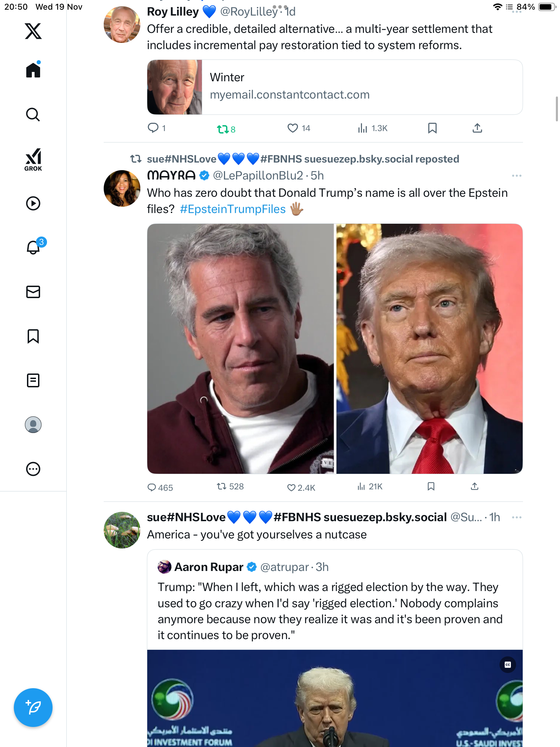Bookmark the MAYRA Epstein files post

point(431,487)
